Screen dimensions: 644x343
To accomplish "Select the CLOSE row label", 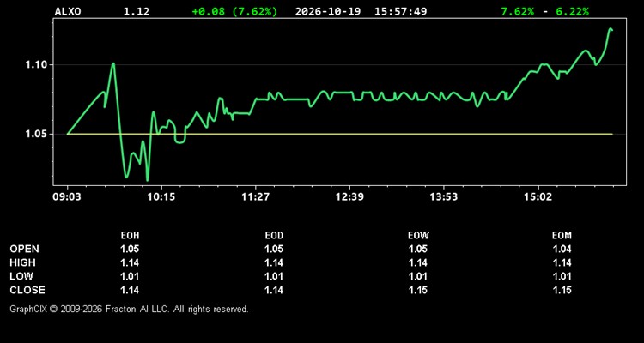I will (27, 290).
